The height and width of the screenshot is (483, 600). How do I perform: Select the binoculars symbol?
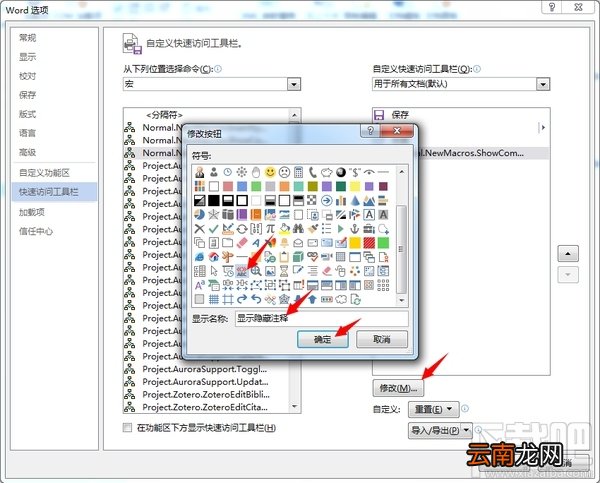point(298,229)
